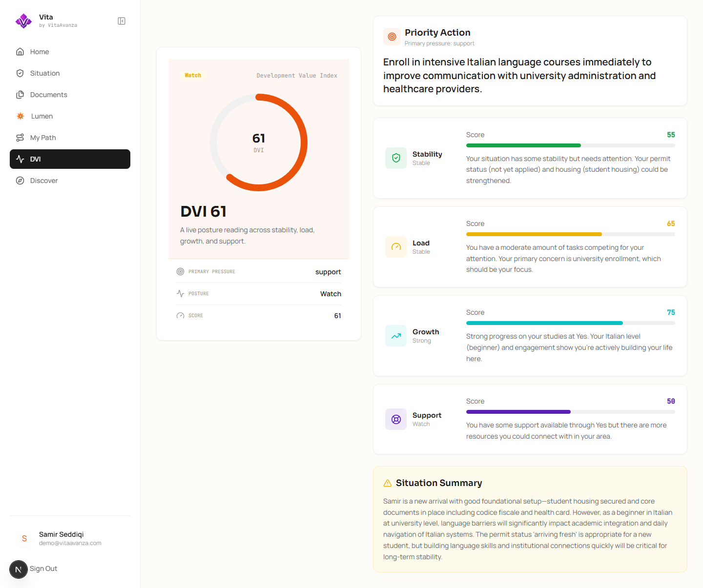
Task: Click the teal Growth score progress bar
Action: click(x=570, y=323)
